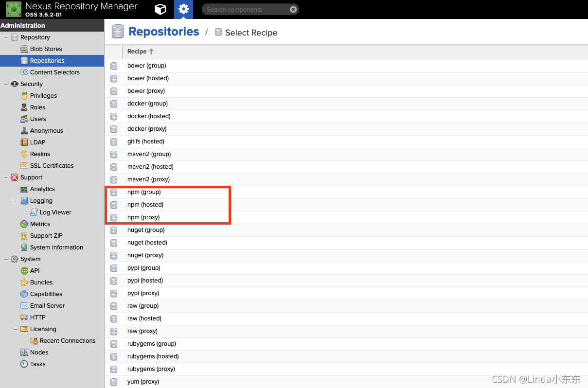Choose the npm (hosted) recipe
The width and height of the screenshot is (588, 388).
346,205
